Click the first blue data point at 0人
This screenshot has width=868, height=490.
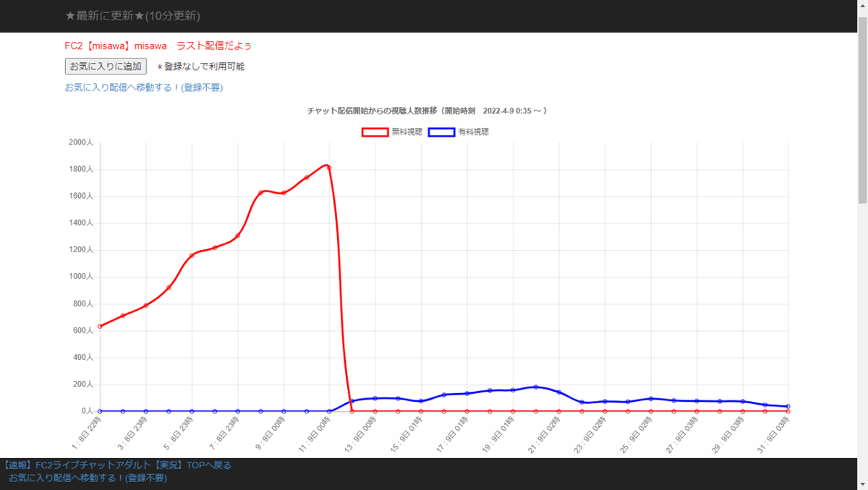pyautogui.click(x=100, y=411)
